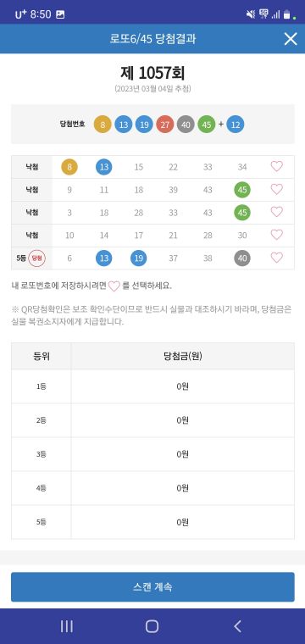The height and width of the screenshot is (644, 305).
Task: Tap the 당첨금(원) column header
Action: (183, 356)
